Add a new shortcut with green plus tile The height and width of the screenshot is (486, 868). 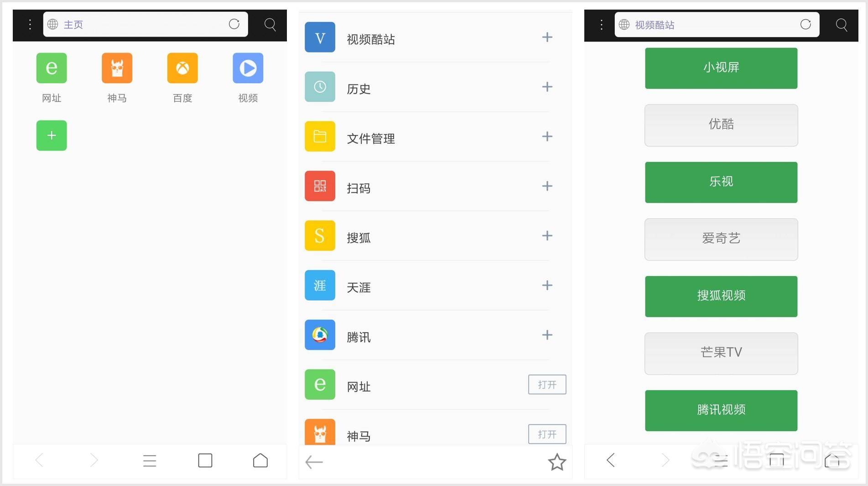(x=51, y=135)
